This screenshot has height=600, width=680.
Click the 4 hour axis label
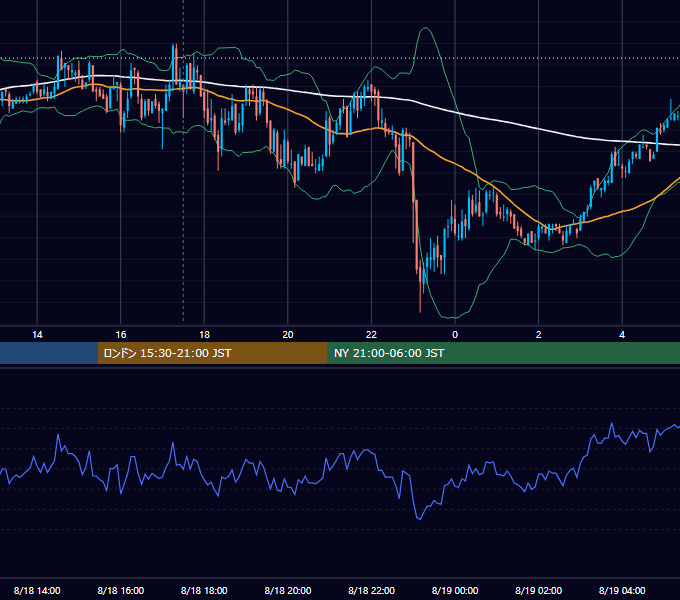(x=622, y=335)
